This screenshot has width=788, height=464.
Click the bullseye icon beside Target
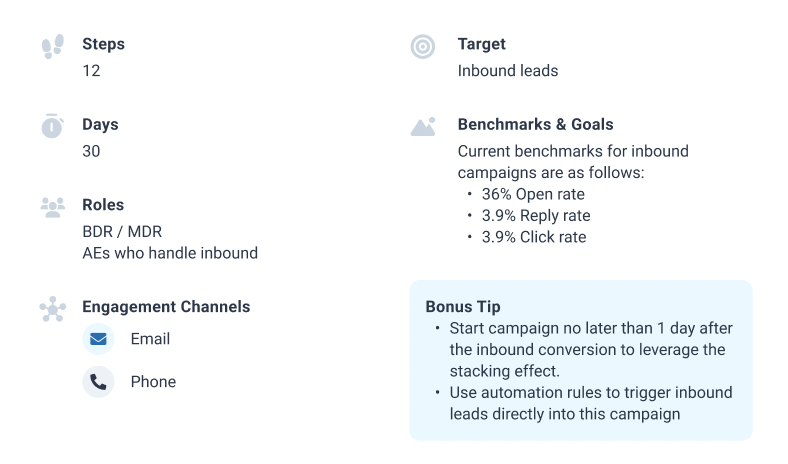(423, 47)
